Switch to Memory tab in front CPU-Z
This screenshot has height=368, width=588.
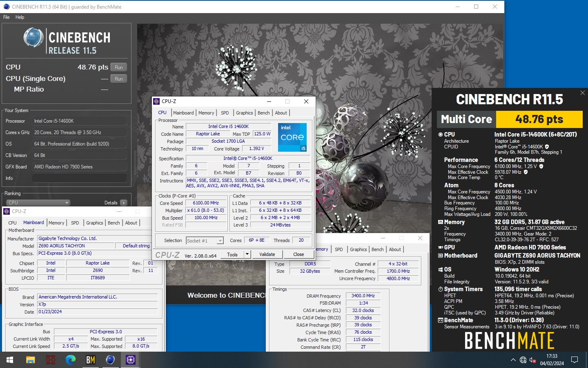pos(206,113)
